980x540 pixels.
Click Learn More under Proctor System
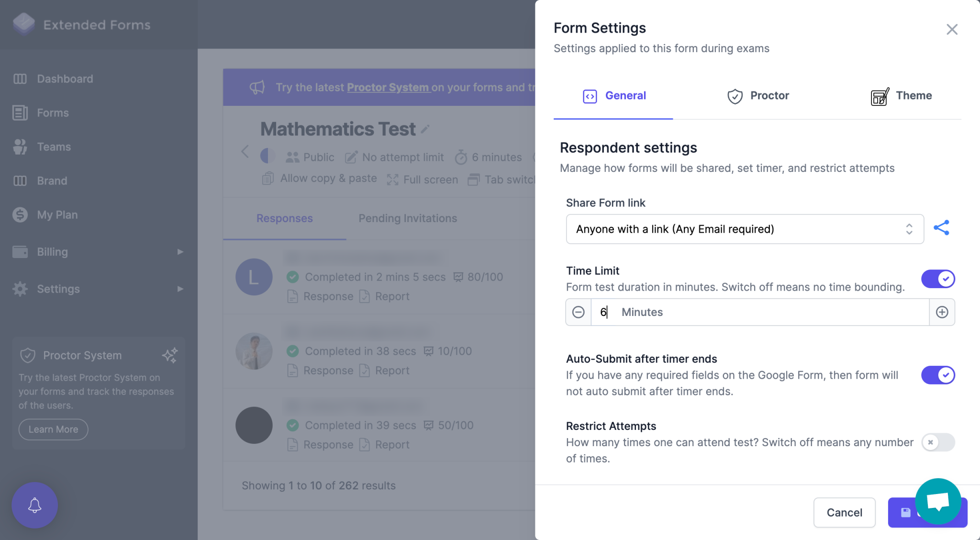point(53,429)
